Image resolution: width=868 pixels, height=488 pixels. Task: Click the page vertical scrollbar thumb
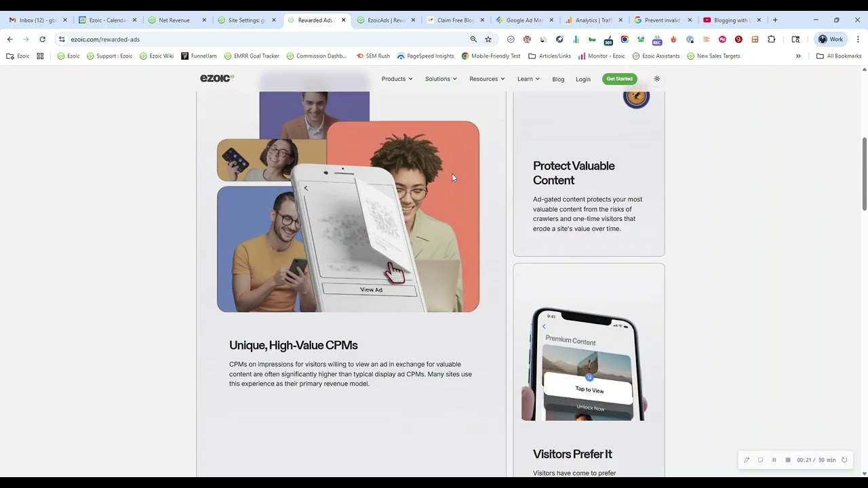[864, 174]
